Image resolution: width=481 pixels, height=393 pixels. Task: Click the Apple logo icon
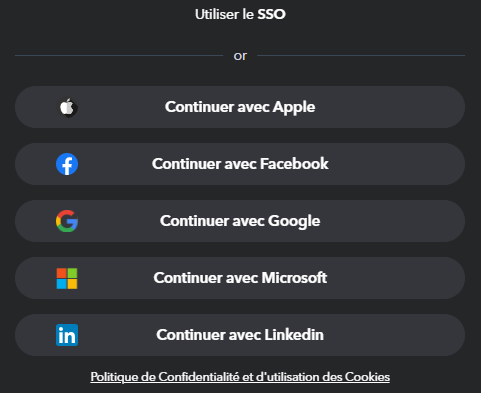pos(68,107)
